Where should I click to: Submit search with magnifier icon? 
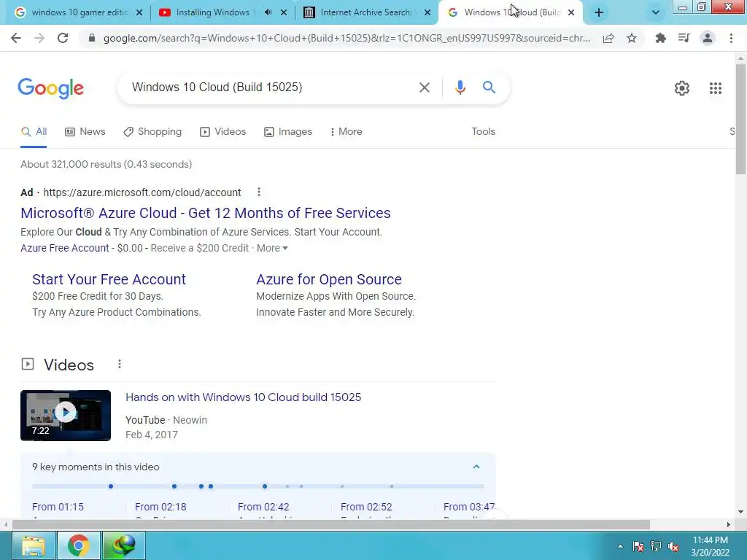(489, 87)
